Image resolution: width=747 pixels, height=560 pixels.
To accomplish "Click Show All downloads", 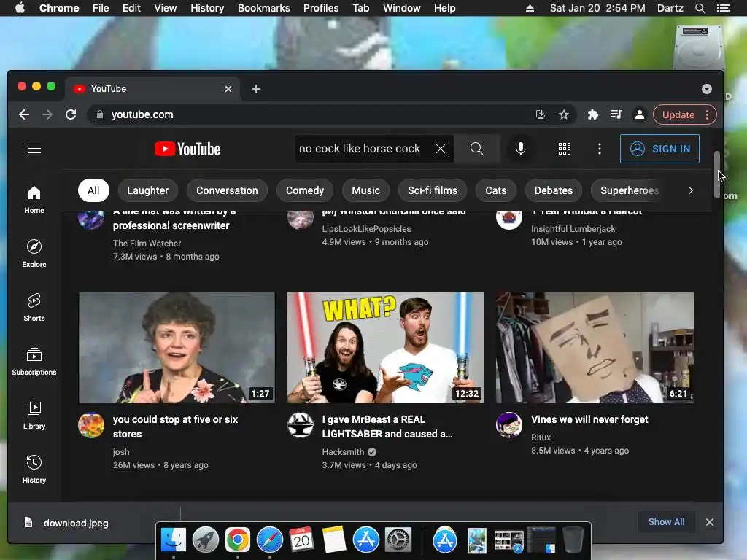I will pyautogui.click(x=667, y=522).
